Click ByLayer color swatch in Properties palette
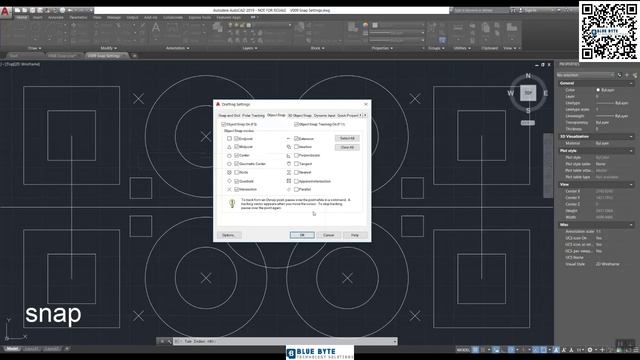Viewport: 640px width, 360px height. click(598, 90)
